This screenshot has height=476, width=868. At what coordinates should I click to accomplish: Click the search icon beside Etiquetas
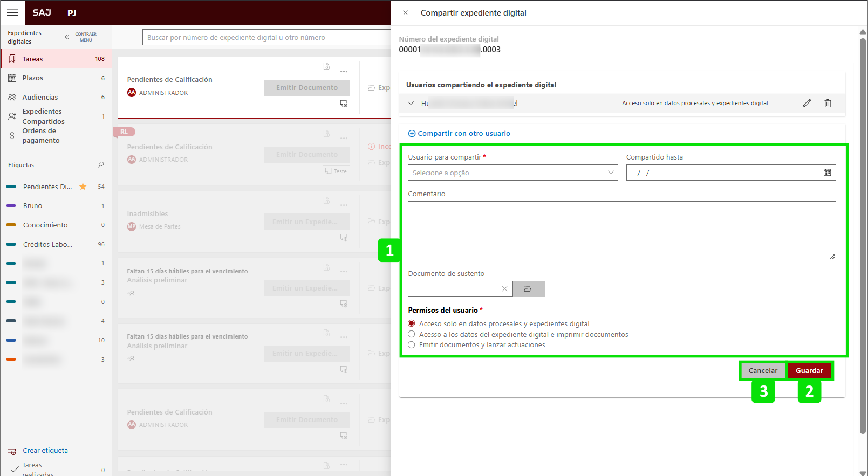(x=100, y=165)
